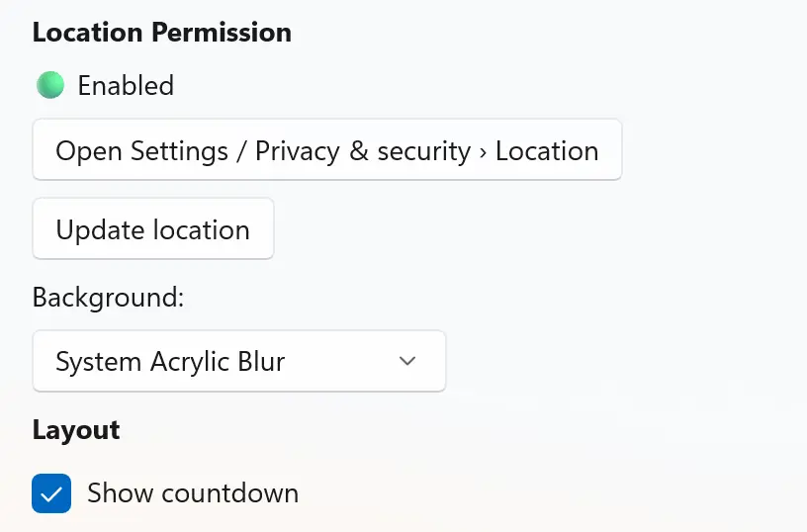Click the checkmark icon beside Show countdown

click(x=51, y=493)
